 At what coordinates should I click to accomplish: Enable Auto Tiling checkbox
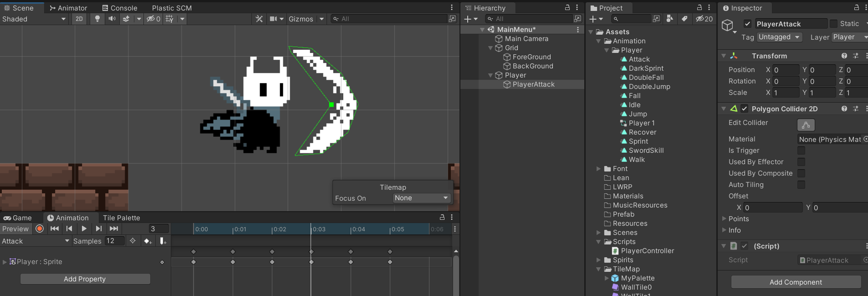coord(801,185)
